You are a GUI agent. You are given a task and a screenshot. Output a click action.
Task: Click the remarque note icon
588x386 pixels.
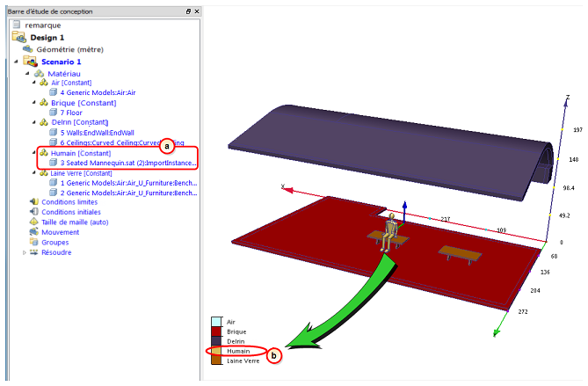point(17,25)
